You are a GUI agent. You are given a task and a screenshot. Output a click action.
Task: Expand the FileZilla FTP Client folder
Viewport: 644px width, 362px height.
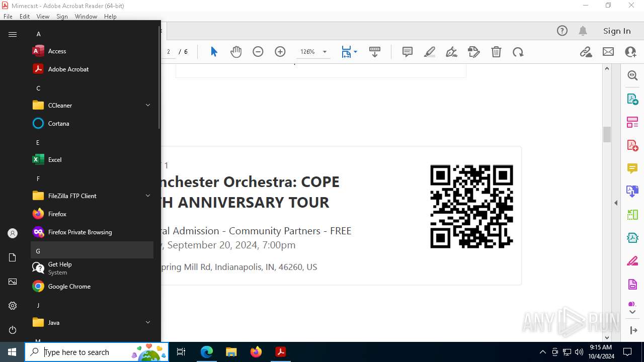point(92,196)
